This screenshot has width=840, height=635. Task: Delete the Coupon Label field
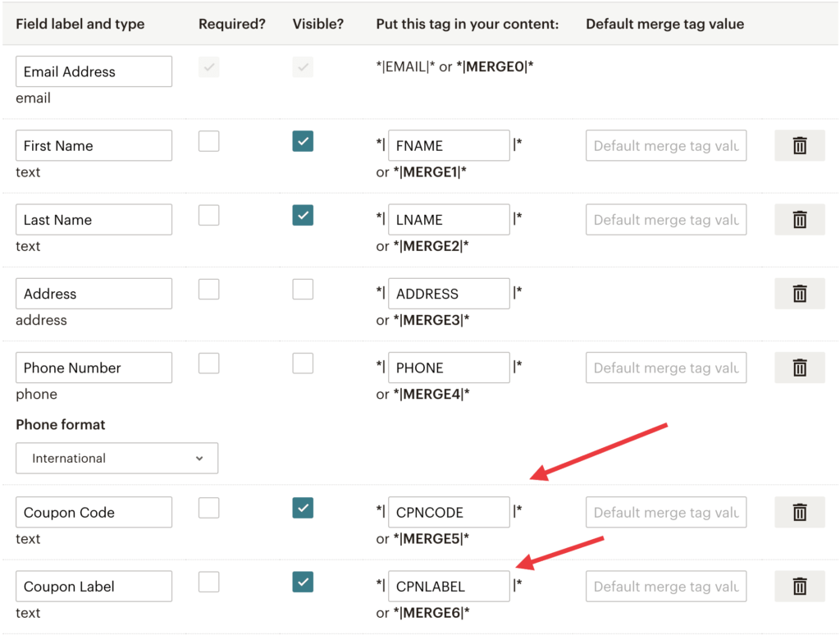point(800,586)
